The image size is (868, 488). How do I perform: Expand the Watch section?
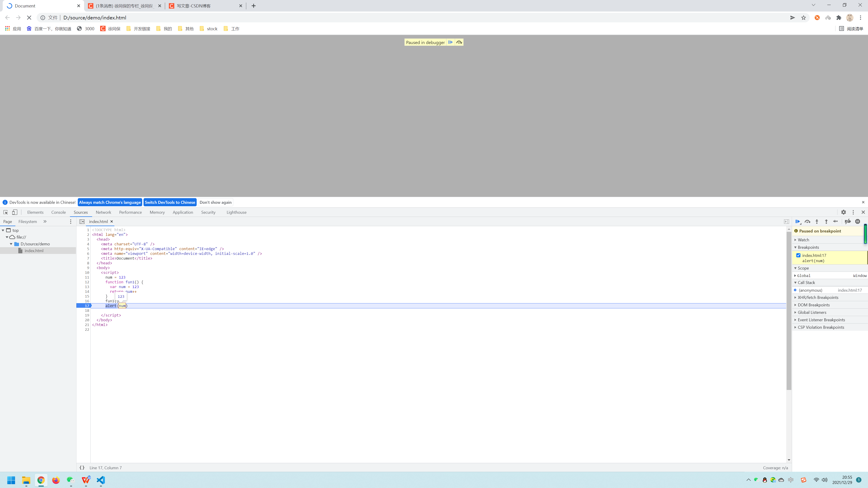tap(803, 240)
